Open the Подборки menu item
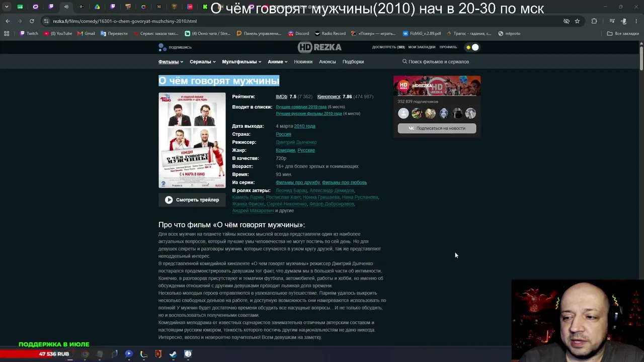The width and height of the screenshot is (644, 362). tap(353, 62)
